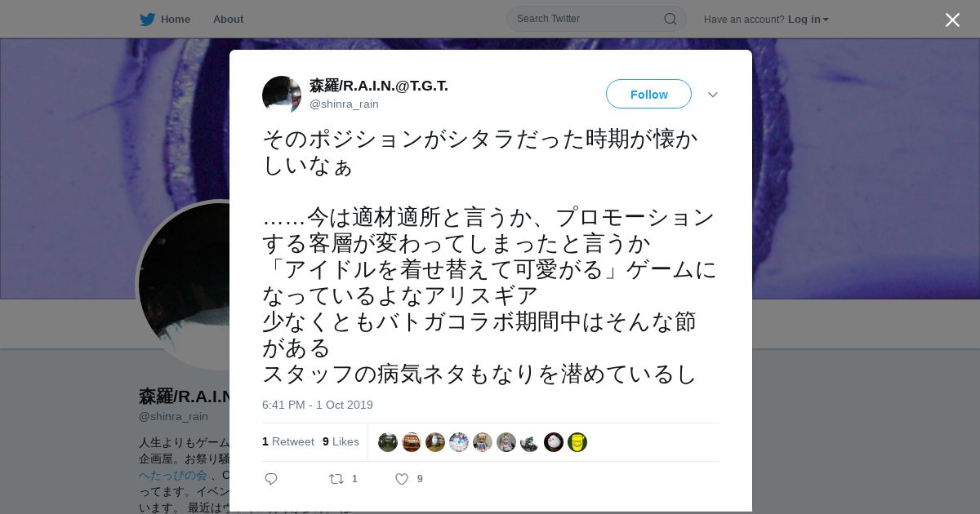Expand the Log in dropdown
This screenshot has width=980, height=514.
coord(808,20)
